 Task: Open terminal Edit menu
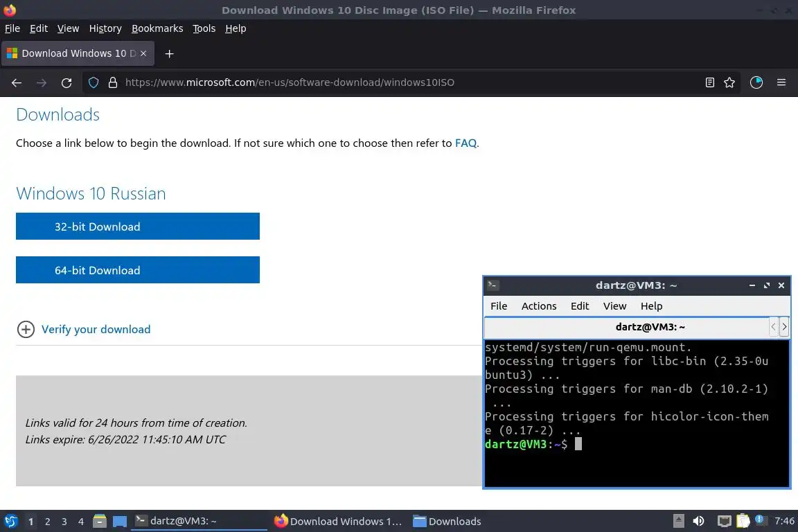[580, 306]
